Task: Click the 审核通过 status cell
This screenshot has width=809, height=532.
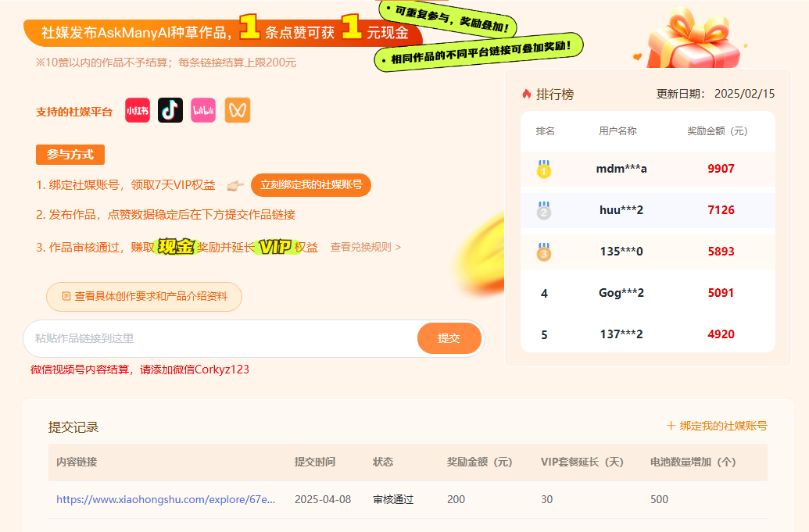Action: [x=393, y=499]
